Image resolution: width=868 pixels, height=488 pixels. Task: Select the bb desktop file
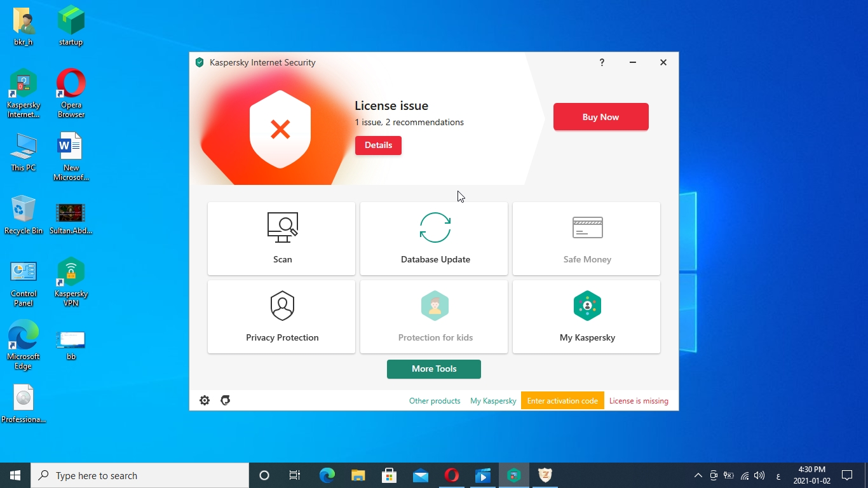[71, 345]
